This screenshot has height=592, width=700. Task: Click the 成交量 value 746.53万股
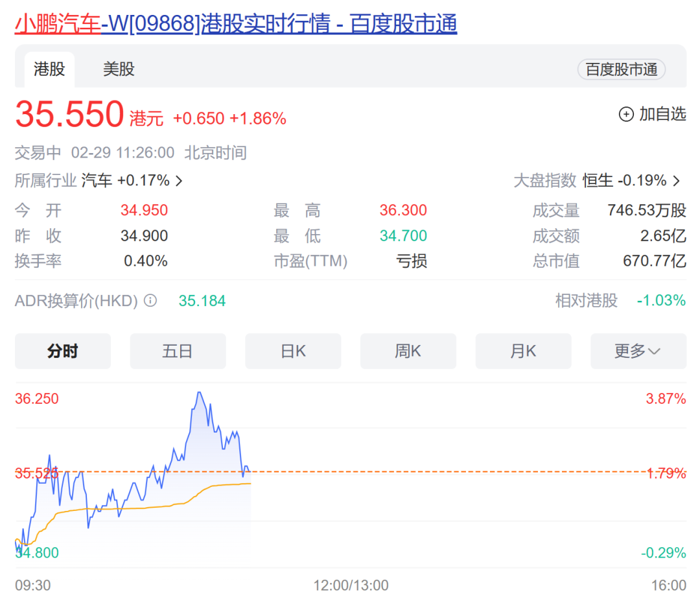pyautogui.click(x=647, y=210)
